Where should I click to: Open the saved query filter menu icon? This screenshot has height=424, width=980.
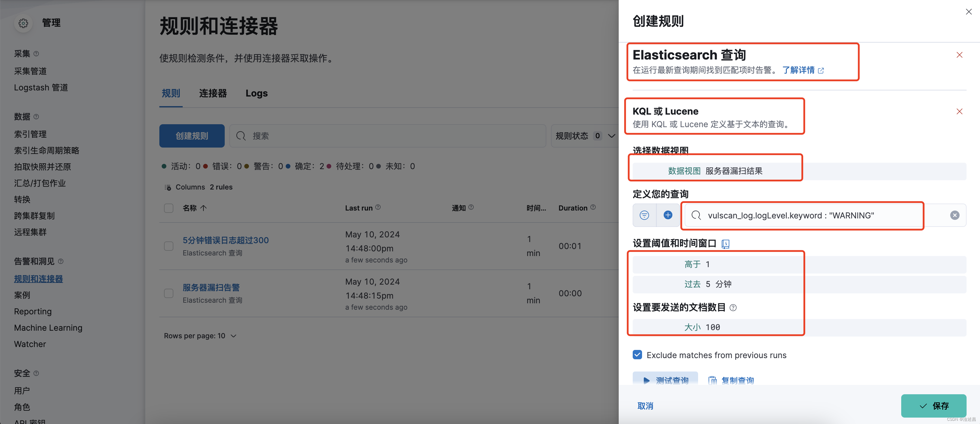(x=644, y=215)
